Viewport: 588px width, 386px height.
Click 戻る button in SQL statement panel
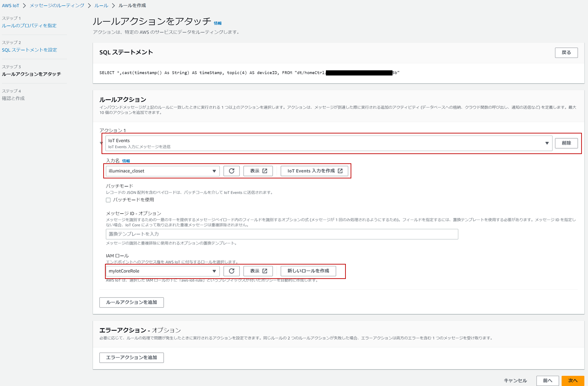click(x=566, y=52)
